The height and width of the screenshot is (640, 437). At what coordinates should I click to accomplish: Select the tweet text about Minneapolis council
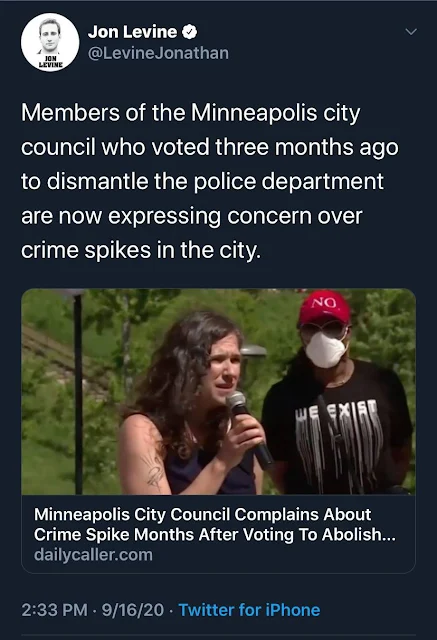[x=210, y=181]
